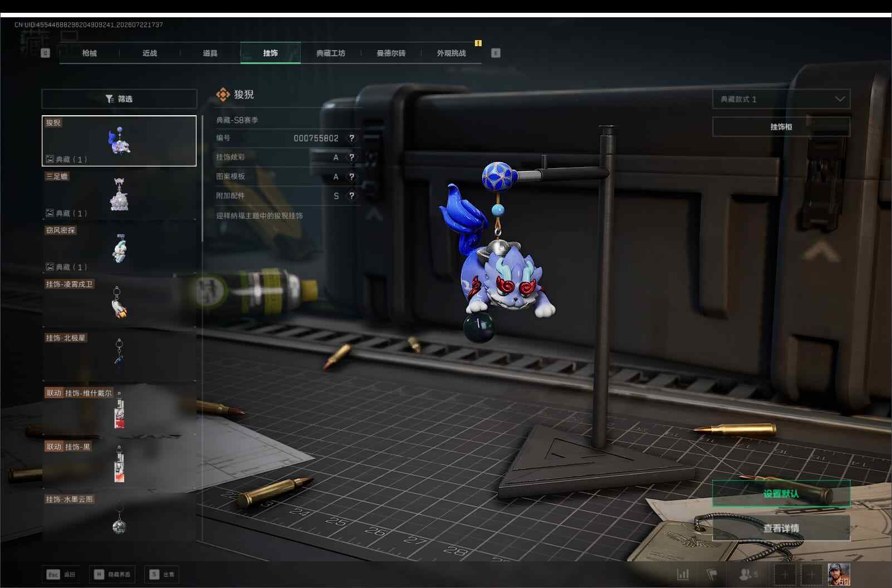Click the player avatar portrait
Viewport: 892px width, 588px height.
point(839,574)
